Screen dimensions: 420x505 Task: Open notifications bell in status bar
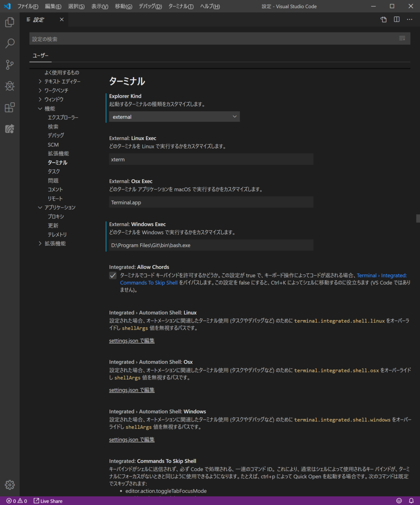[411, 501]
